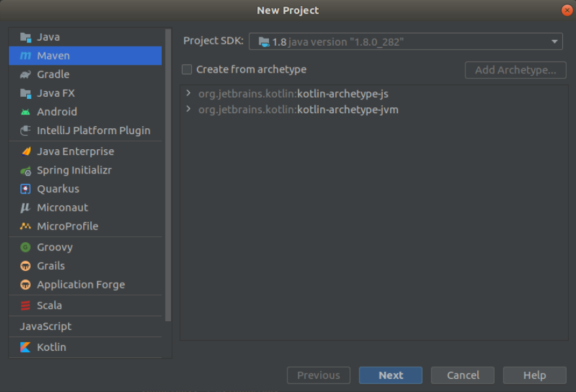Click the Next button
The image size is (576, 392).
(391, 375)
